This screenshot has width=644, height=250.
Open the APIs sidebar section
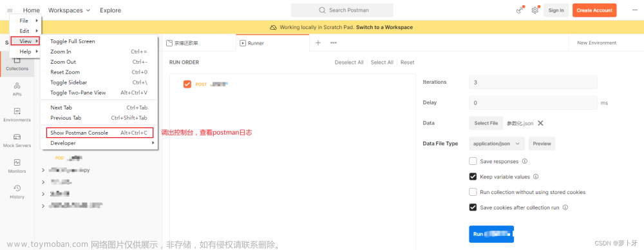tap(17, 89)
